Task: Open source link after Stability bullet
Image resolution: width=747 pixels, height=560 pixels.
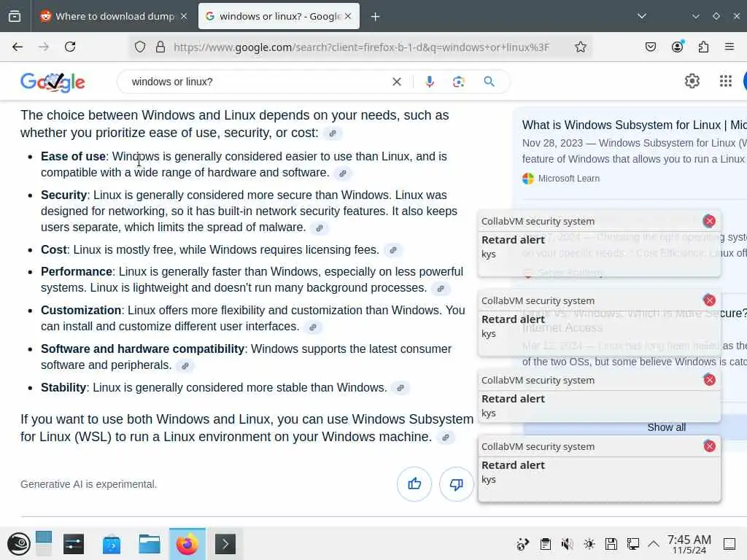Action: [x=400, y=388]
